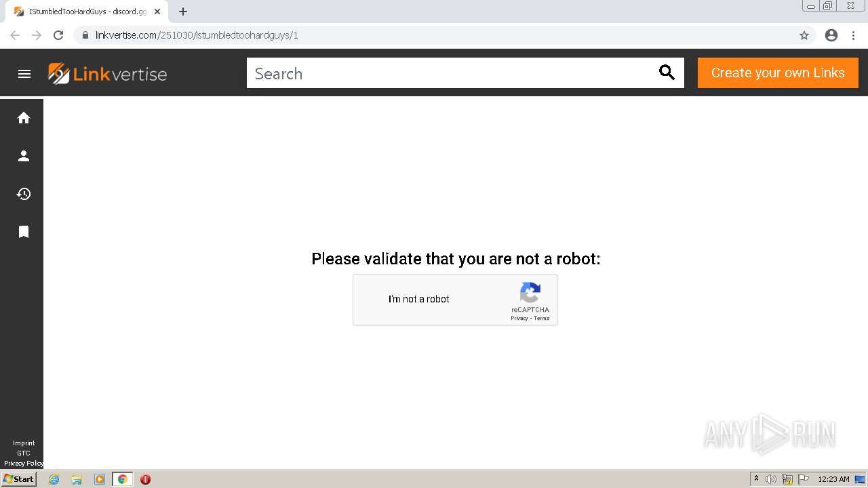
Task: Click the search magnifier icon
Action: click(x=667, y=73)
